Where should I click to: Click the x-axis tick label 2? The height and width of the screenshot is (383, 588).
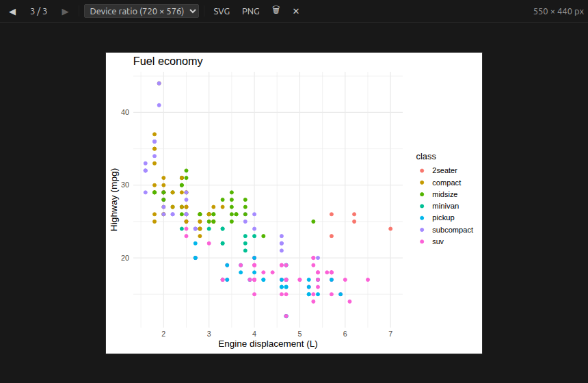tap(163, 334)
